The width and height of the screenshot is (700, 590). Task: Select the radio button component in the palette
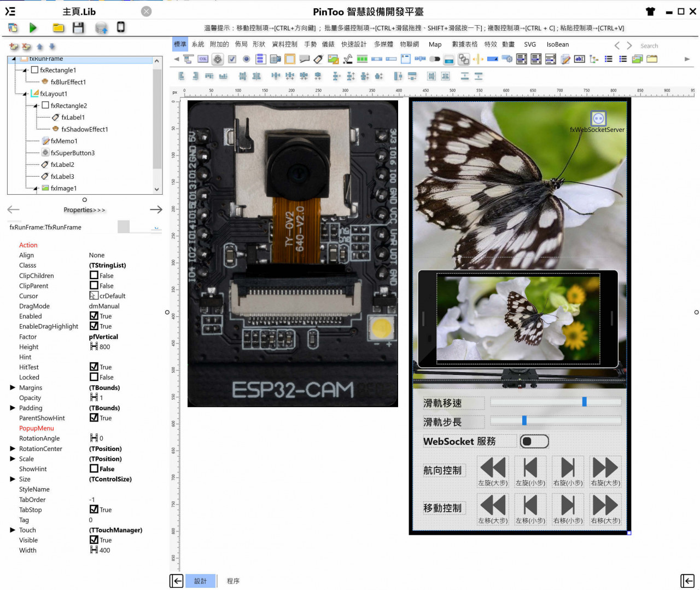point(246,59)
